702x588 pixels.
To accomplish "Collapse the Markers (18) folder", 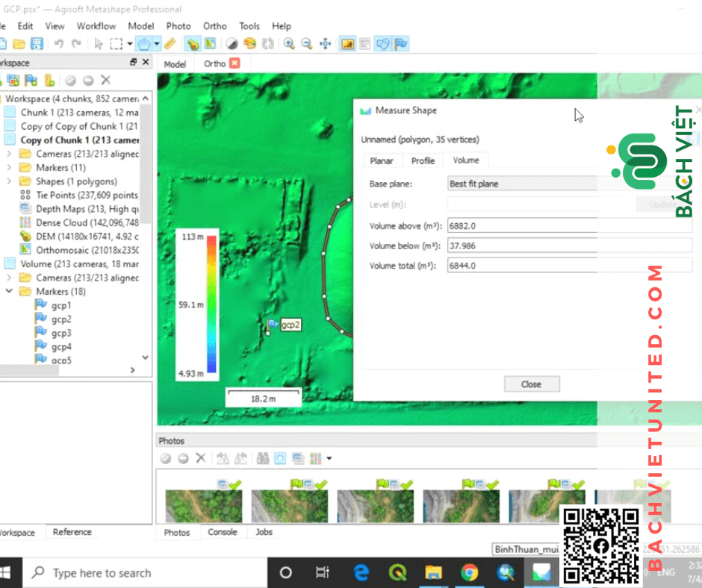I will click(x=9, y=291).
